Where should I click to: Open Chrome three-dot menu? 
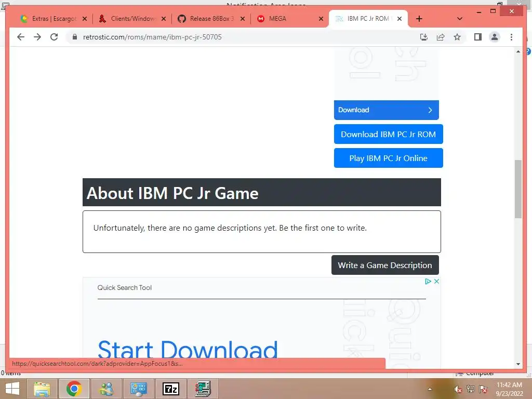pos(511,37)
